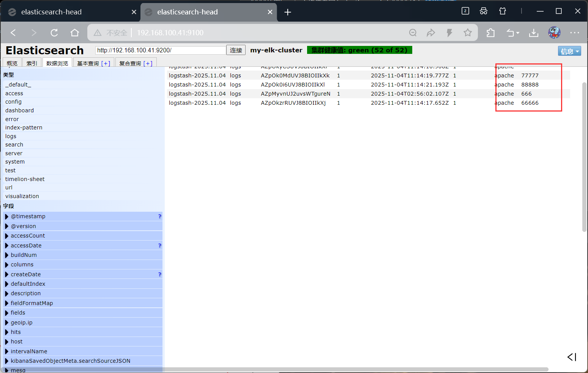Open the 基本查询 basic query tab
The width and height of the screenshot is (588, 373).
tap(93, 63)
